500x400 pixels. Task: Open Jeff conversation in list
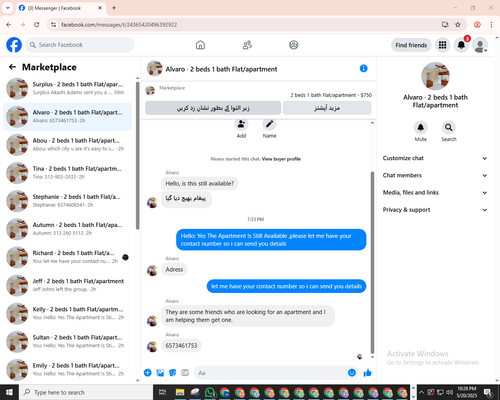point(68,285)
